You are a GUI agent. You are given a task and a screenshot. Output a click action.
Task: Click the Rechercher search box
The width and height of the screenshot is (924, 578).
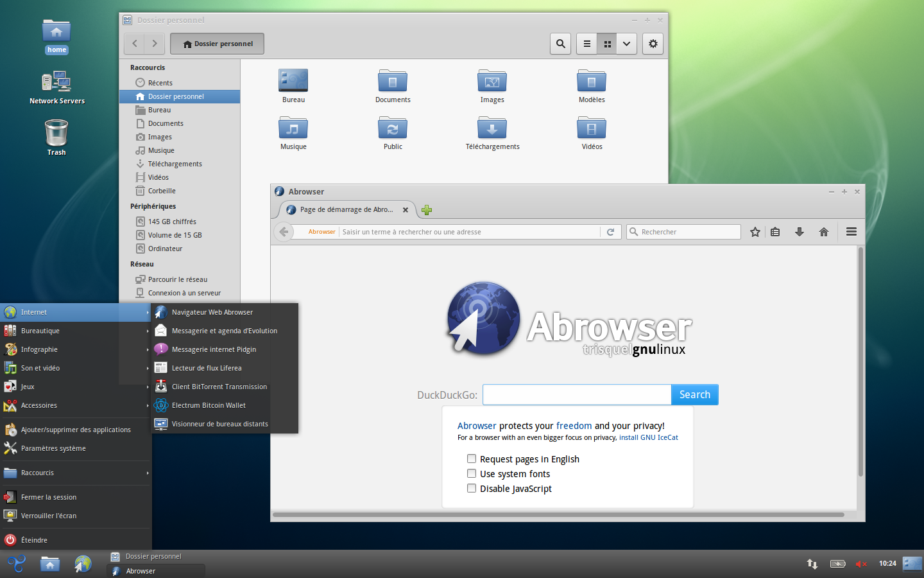(683, 232)
